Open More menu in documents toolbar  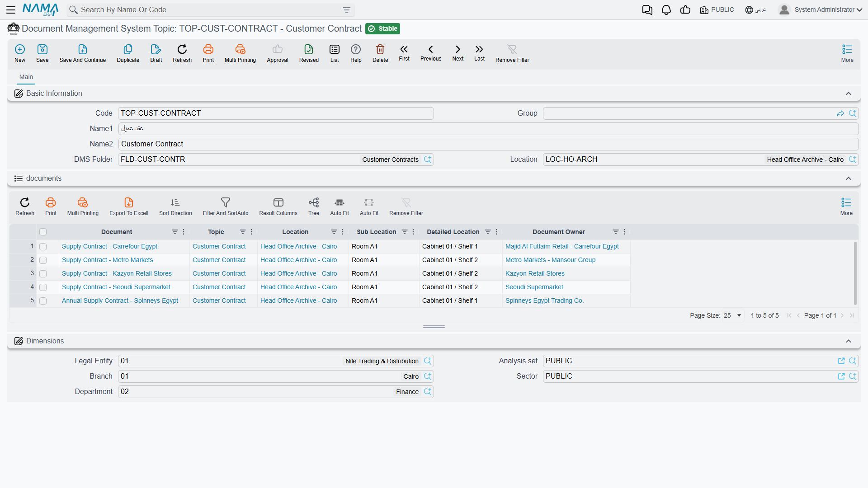[x=846, y=206]
